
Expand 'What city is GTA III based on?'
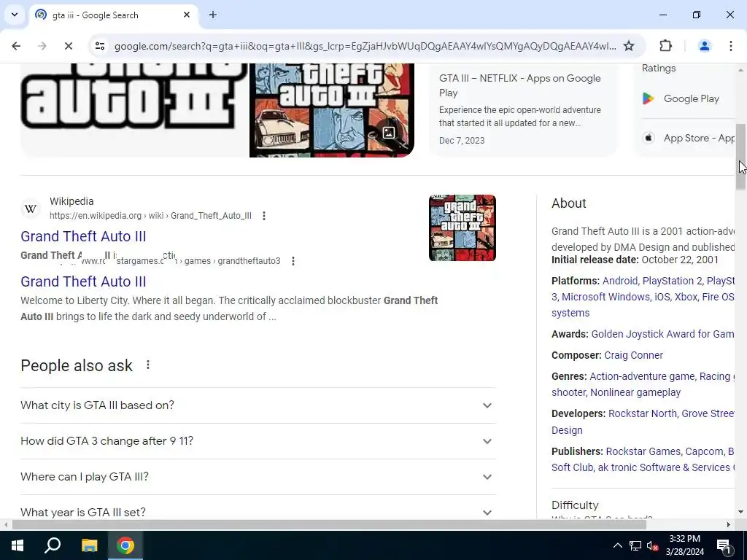point(258,405)
